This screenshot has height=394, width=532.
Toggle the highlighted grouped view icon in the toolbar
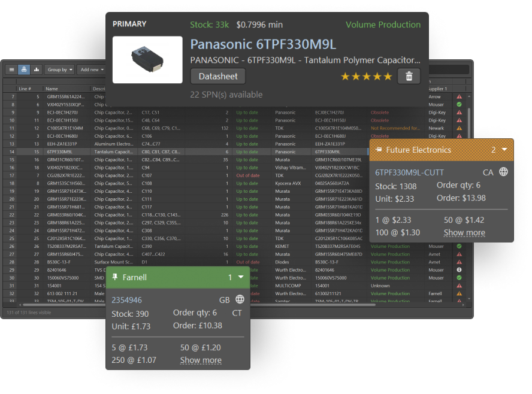24,69
